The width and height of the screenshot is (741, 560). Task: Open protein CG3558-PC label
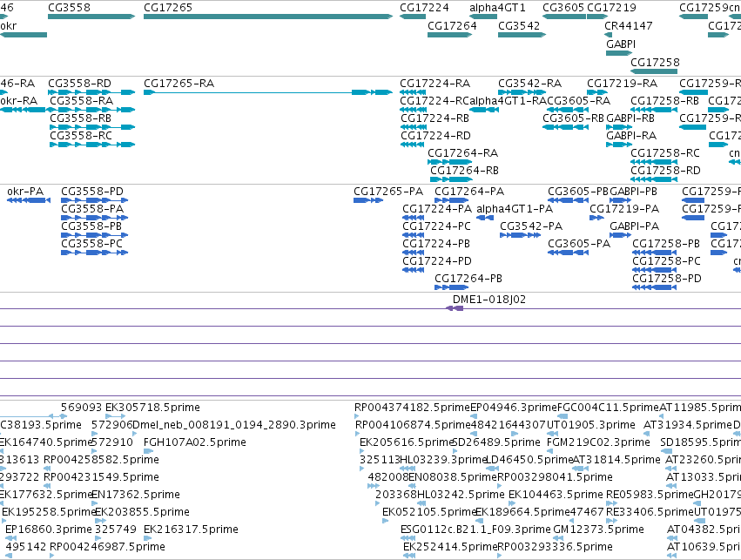pyautogui.click(x=91, y=244)
